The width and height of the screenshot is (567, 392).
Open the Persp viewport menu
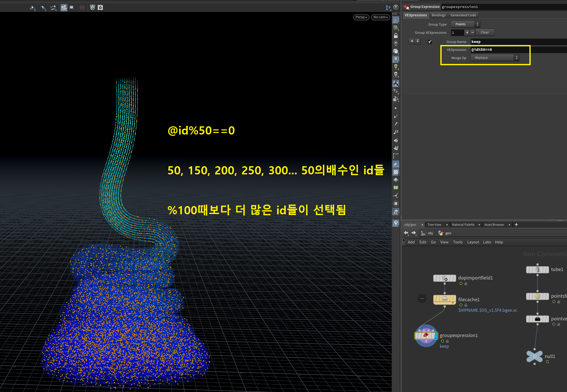click(x=361, y=17)
